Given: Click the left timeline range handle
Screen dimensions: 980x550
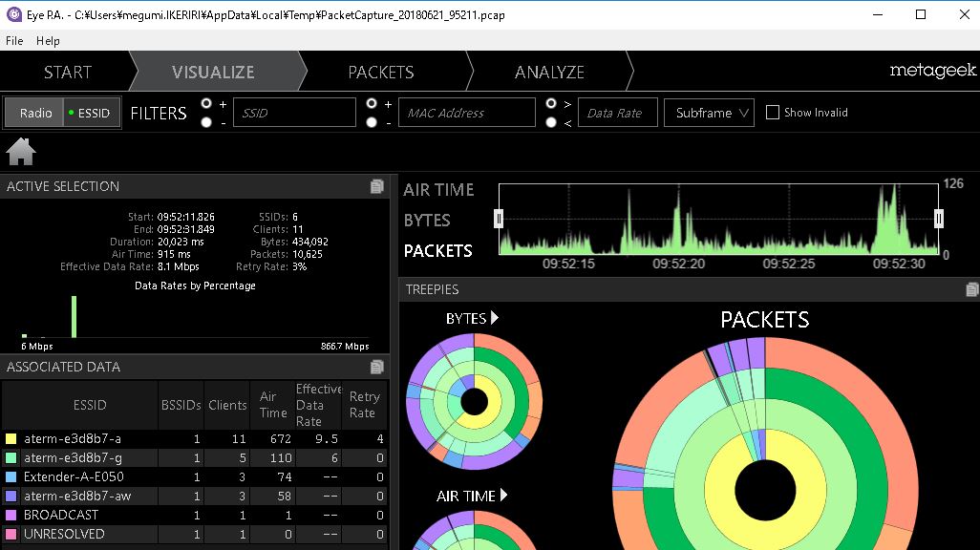Looking at the screenshot, I should pyautogui.click(x=499, y=219).
